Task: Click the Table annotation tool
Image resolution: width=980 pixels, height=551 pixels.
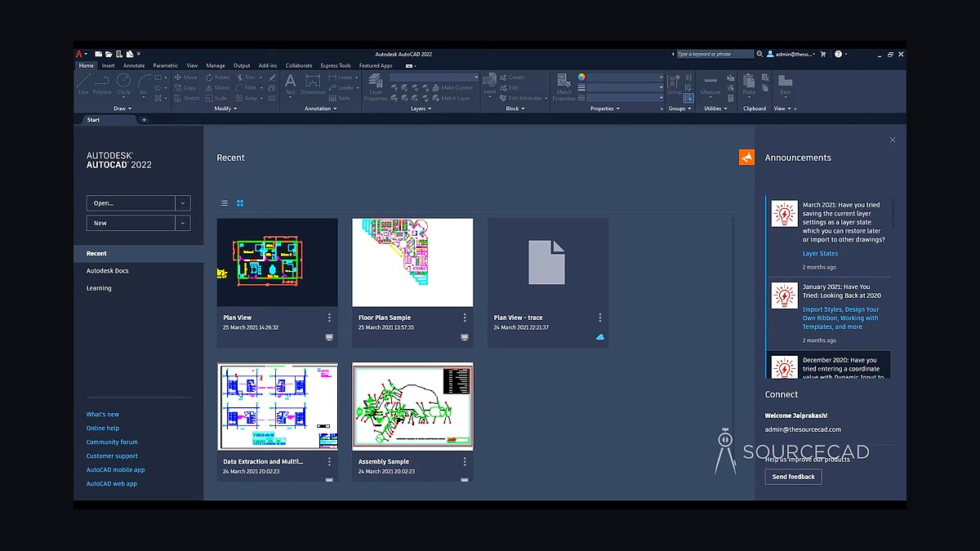Action: pyautogui.click(x=340, y=98)
